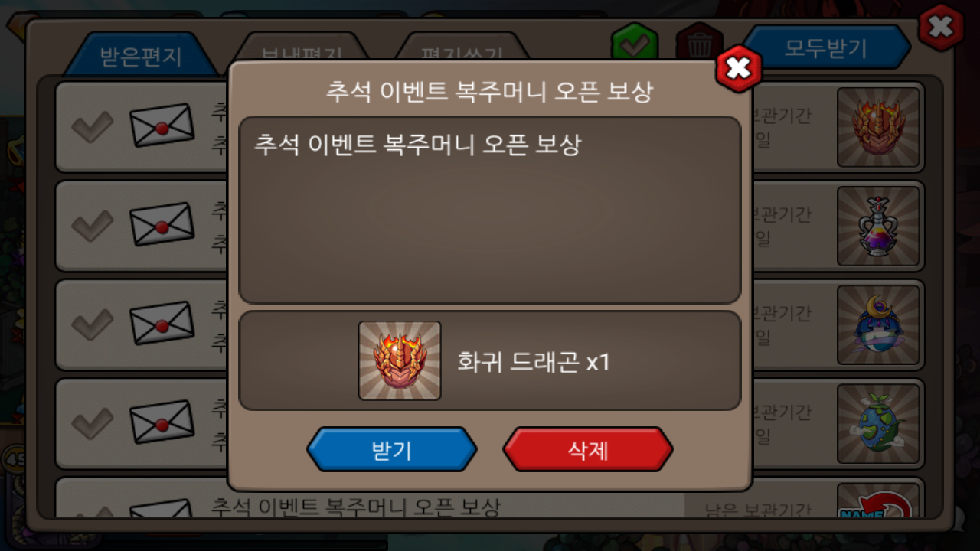Open the third mail envelope icon
Screen dimensions: 980x551
(162, 323)
